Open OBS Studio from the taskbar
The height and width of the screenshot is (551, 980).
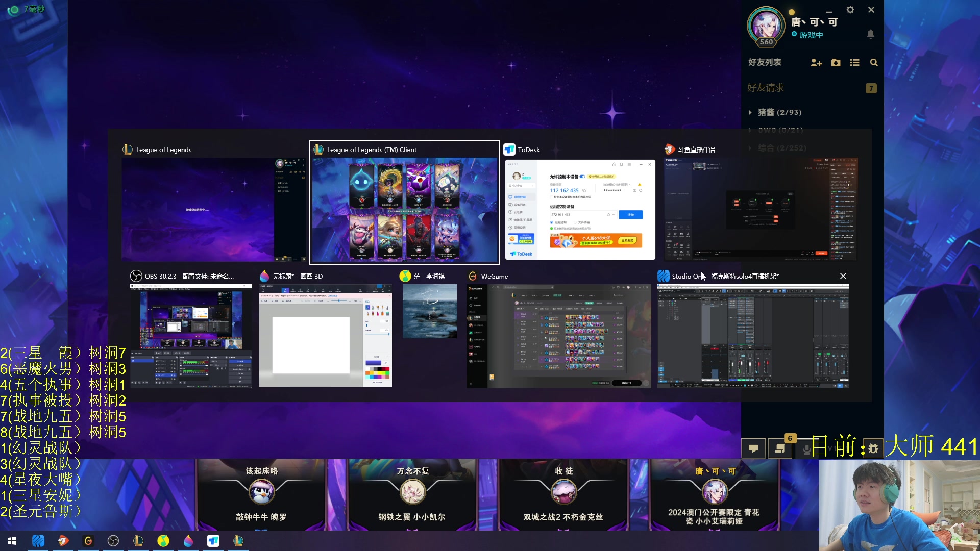coord(113,541)
